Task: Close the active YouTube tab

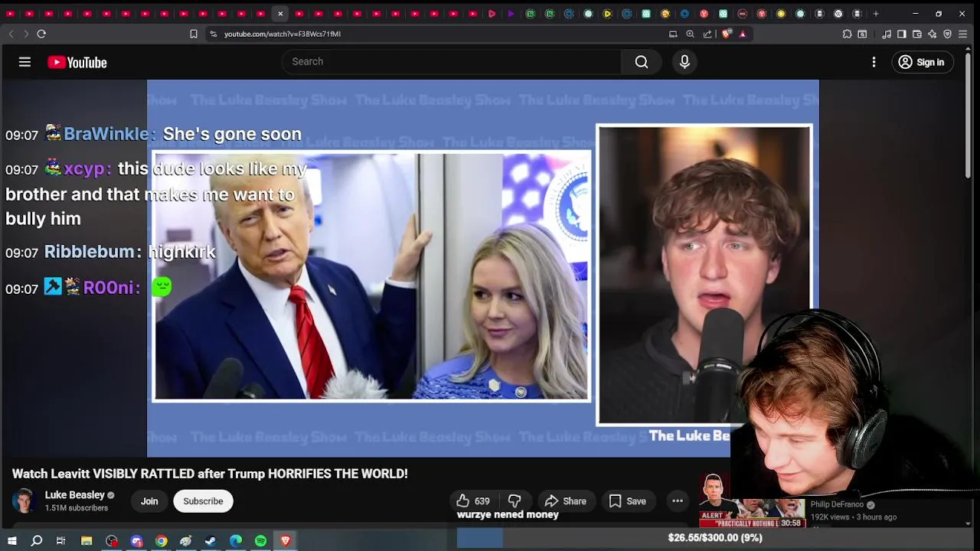Action: (280, 14)
